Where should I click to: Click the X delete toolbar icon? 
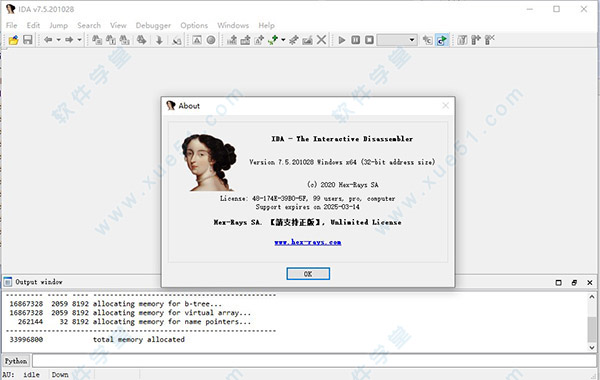click(x=321, y=40)
